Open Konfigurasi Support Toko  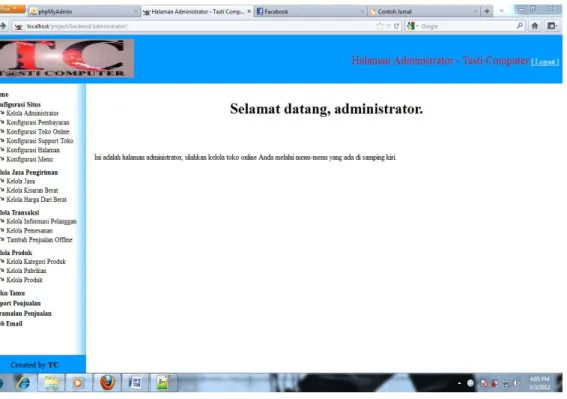click(40, 141)
